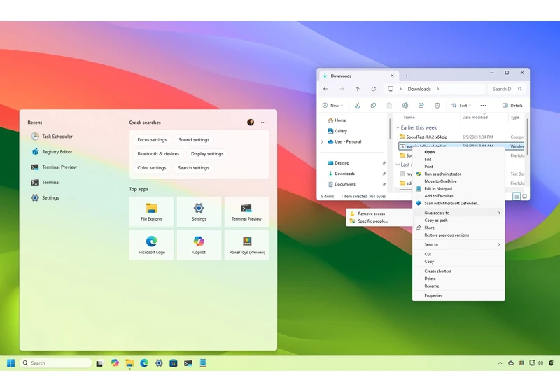Add a new tab in File Explorer
The image size is (560, 392).
407,76
